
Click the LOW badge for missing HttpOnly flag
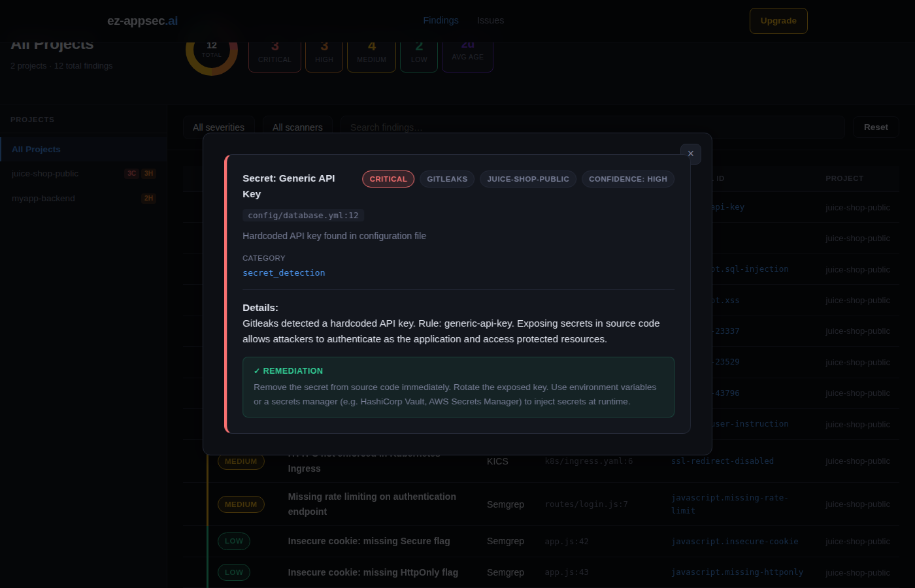pyautogui.click(x=234, y=572)
